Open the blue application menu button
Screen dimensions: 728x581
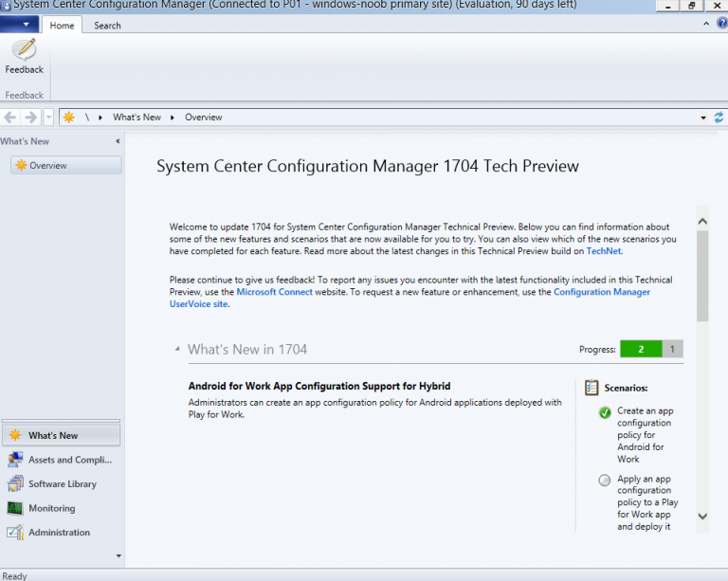[19, 25]
